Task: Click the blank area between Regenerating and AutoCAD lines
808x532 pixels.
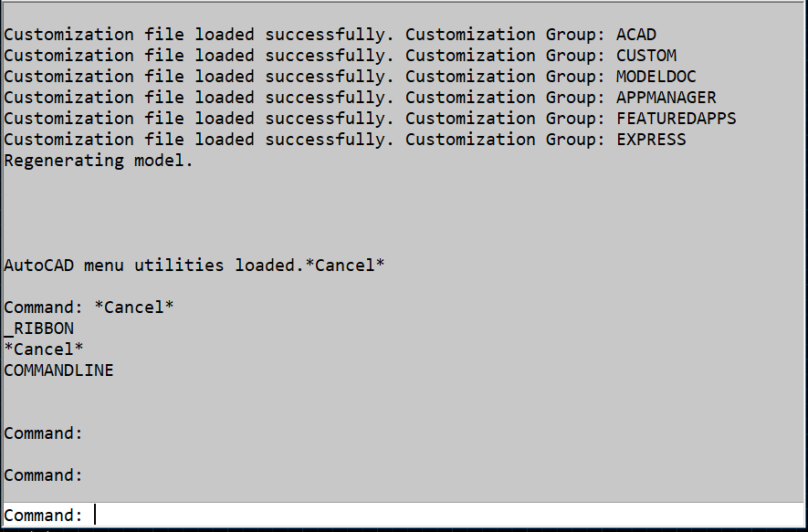Action: coord(404,214)
